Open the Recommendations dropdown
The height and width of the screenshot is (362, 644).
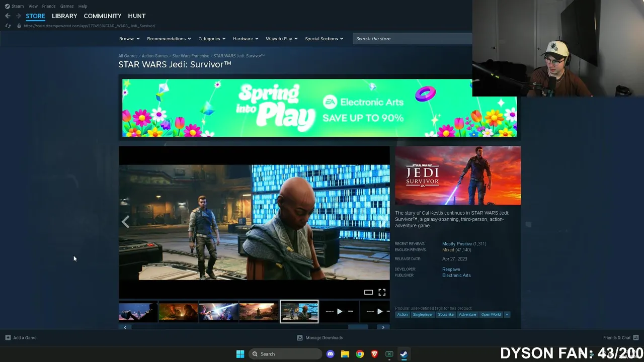point(169,39)
